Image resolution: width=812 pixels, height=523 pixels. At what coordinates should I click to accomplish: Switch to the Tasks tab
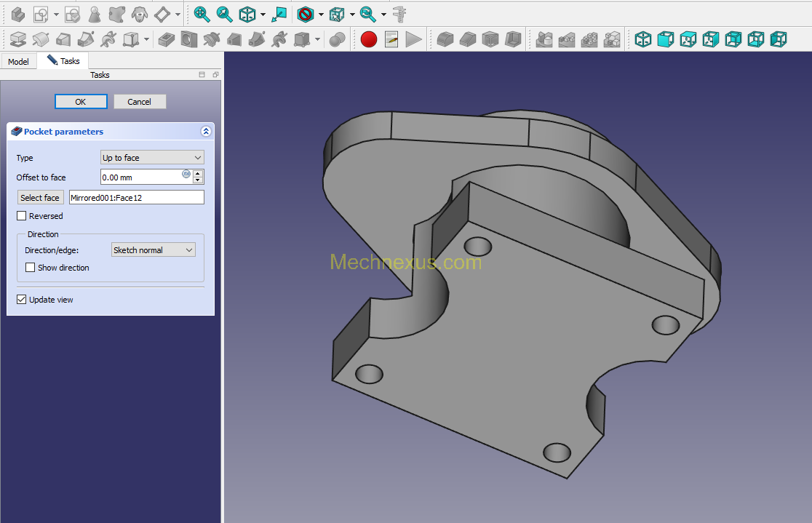64,61
